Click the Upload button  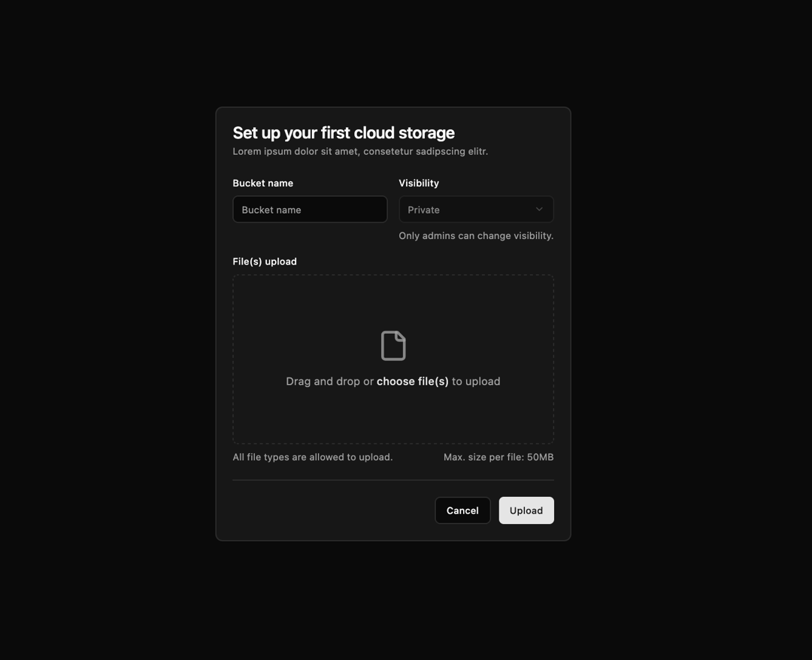[526, 510]
